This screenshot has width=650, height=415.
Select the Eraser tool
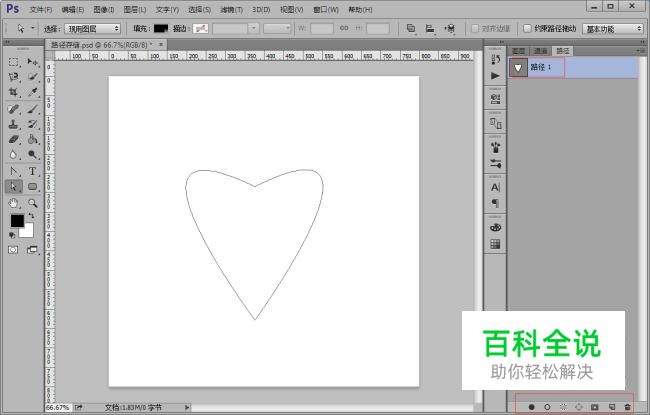pyautogui.click(x=13, y=140)
